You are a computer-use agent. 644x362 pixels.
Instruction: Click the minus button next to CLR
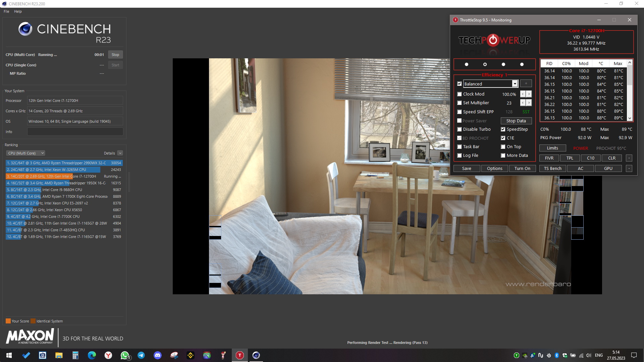pyautogui.click(x=629, y=158)
